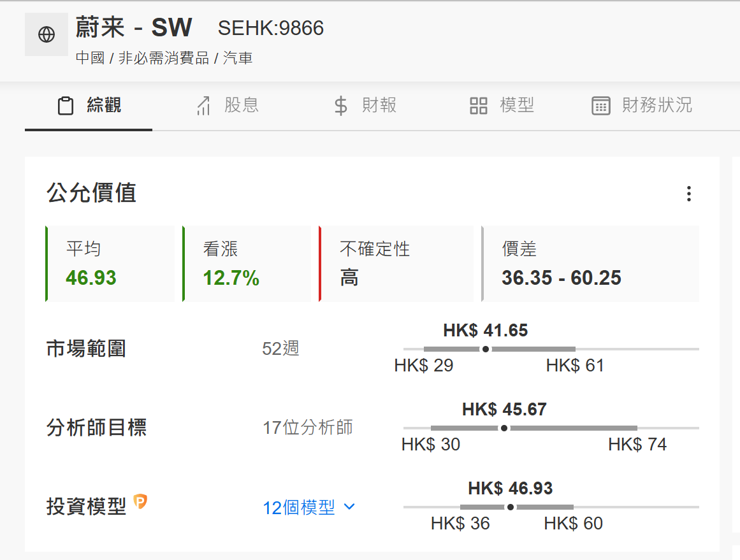This screenshot has height=560, width=740.
Task: Click the 財報 dollar sign icon
Action: coord(341,106)
